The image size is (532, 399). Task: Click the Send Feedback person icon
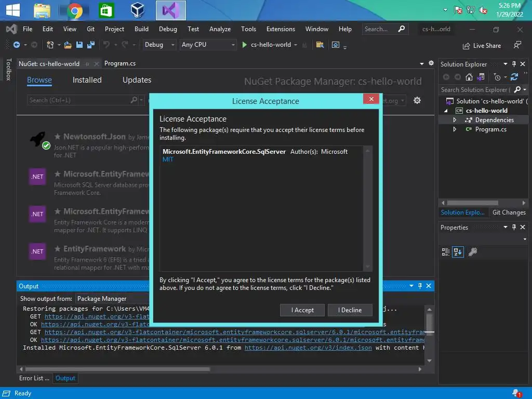click(517, 45)
